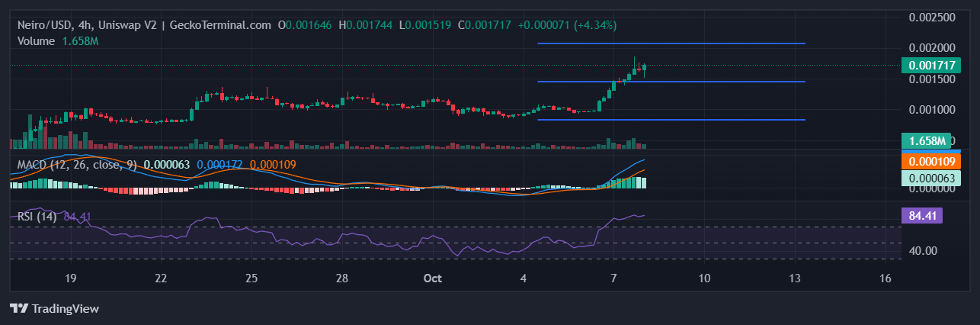980x325 pixels.
Task: Click the TradingView logo
Action: [x=53, y=308]
